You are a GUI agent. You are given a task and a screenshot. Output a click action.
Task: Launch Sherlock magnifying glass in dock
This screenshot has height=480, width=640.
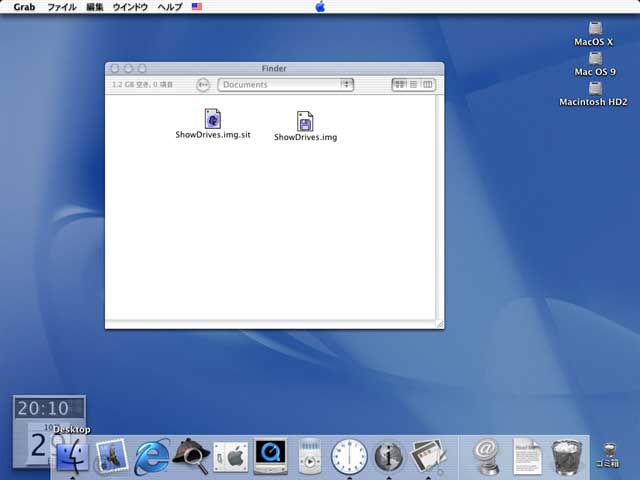coord(190,456)
